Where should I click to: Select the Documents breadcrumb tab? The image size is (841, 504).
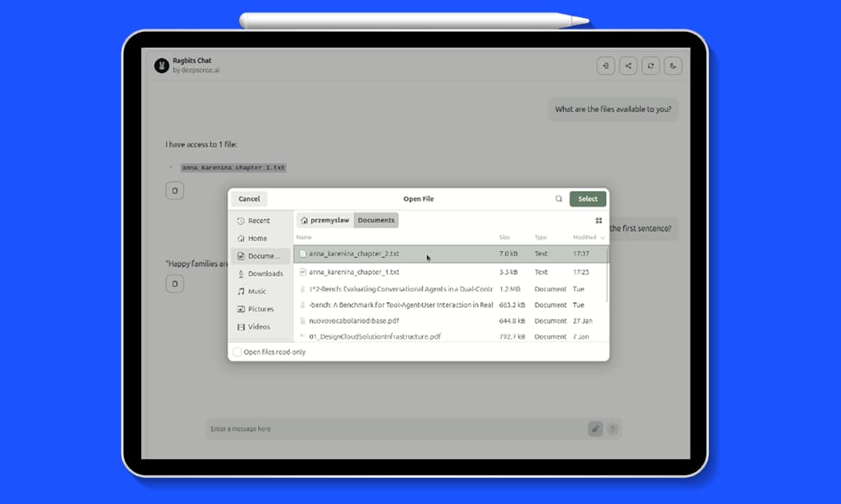[x=376, y=220]
